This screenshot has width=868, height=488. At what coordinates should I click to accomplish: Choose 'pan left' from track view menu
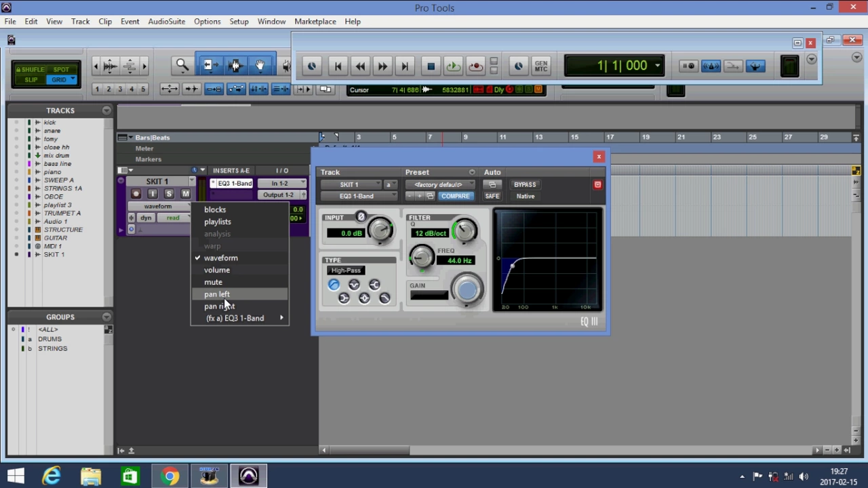217,294
